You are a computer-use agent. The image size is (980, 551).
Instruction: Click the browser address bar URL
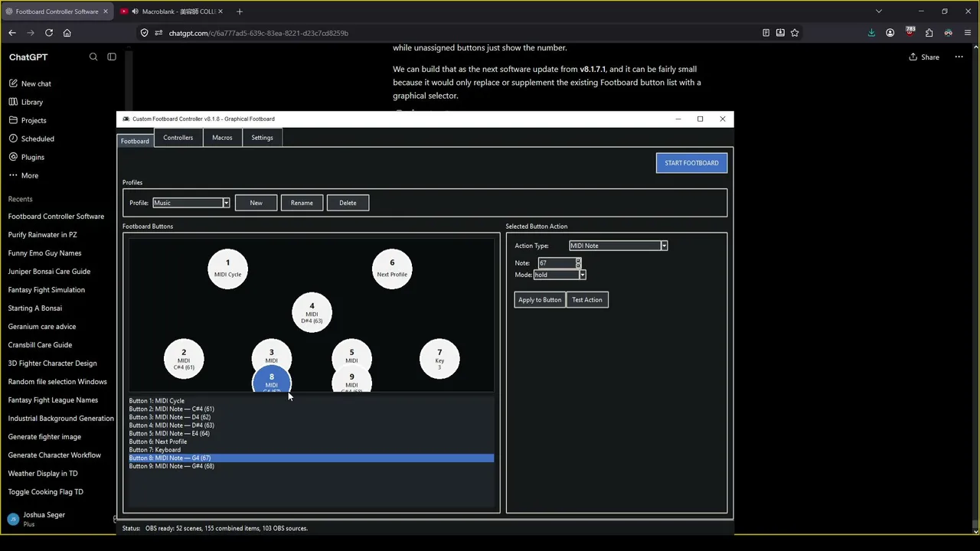click(259, 33)
